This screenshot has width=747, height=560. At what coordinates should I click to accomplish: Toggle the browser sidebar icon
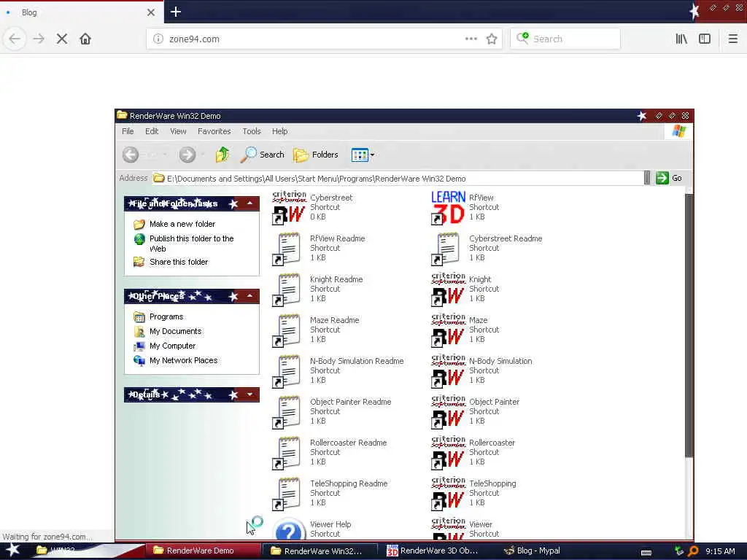[705, 39]
